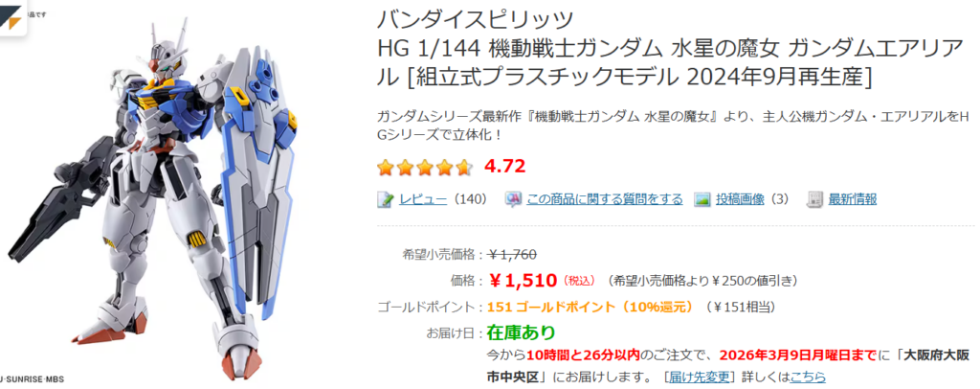
Task: Open the 投稿画像 posted images link
Action: 743,199
